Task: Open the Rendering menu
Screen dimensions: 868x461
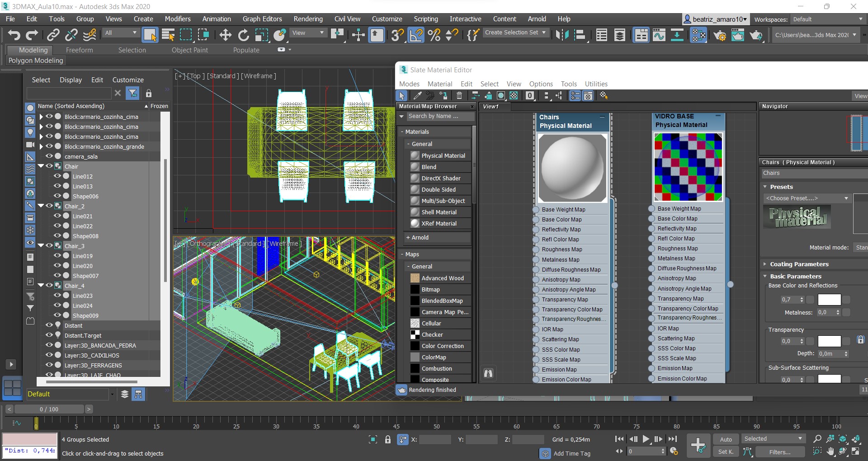Action: pos(308,19)
